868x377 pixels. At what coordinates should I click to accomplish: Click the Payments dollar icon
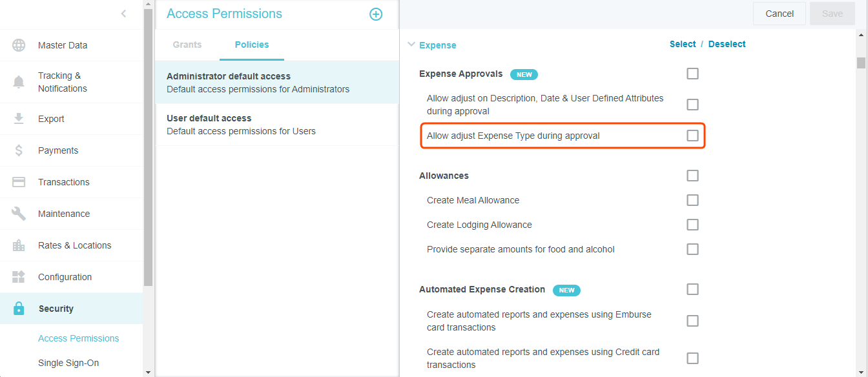19,150
